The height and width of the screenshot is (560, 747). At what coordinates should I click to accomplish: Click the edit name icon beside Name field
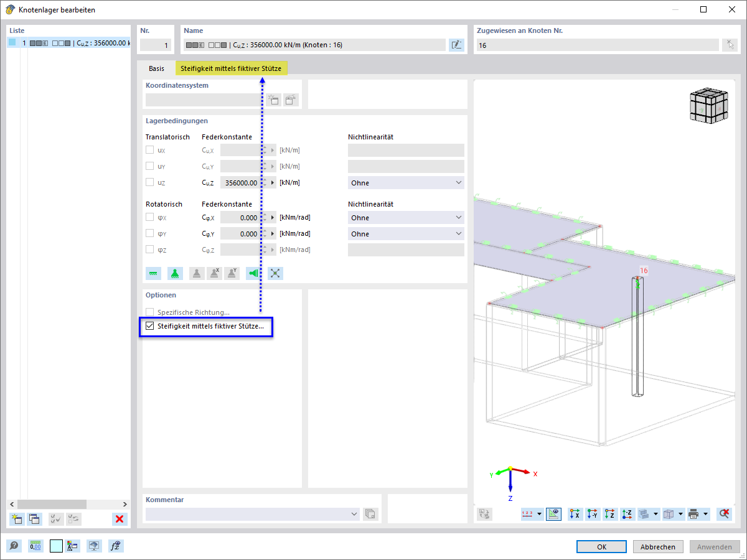pos(456,45)
